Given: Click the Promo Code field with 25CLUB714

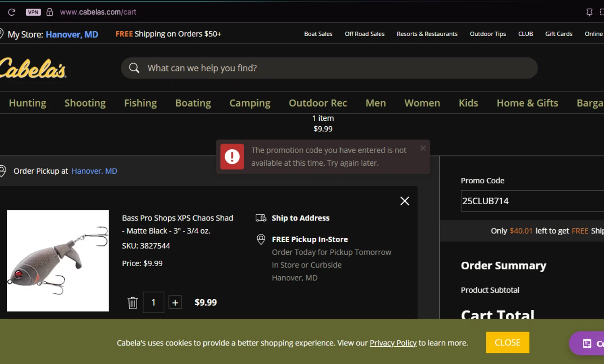Looking at the screenshot, I should [532, 201].
